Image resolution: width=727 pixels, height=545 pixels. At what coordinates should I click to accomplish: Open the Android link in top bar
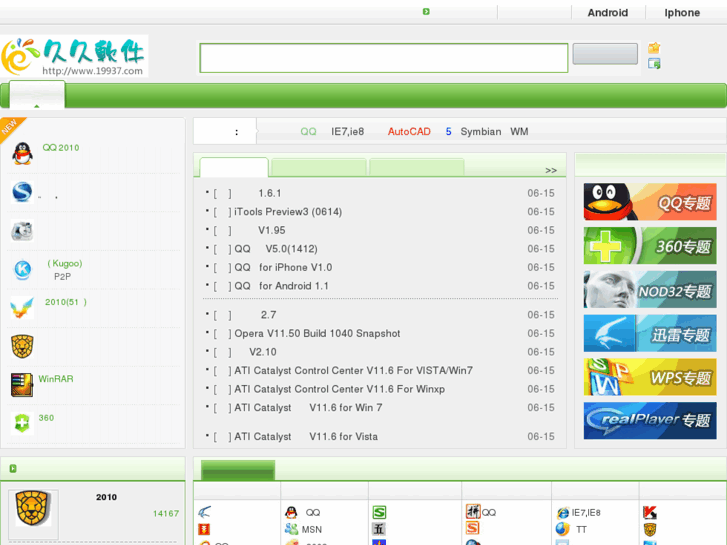click(608, 13)
